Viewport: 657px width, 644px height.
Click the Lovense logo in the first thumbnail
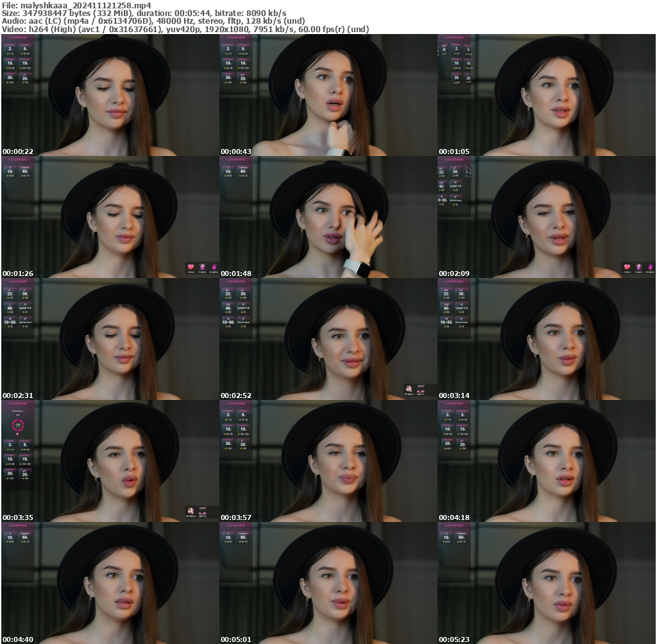[x=17, y=38]
